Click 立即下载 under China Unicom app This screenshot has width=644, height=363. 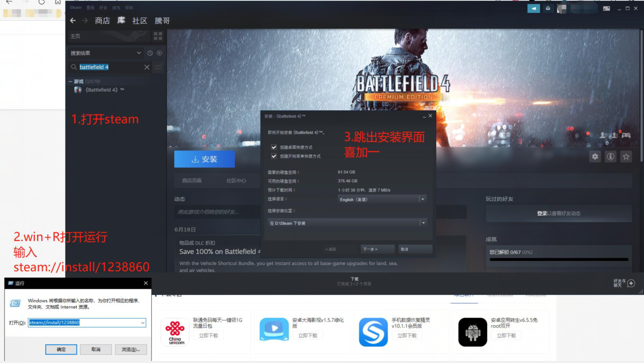[x=208, y=336]
